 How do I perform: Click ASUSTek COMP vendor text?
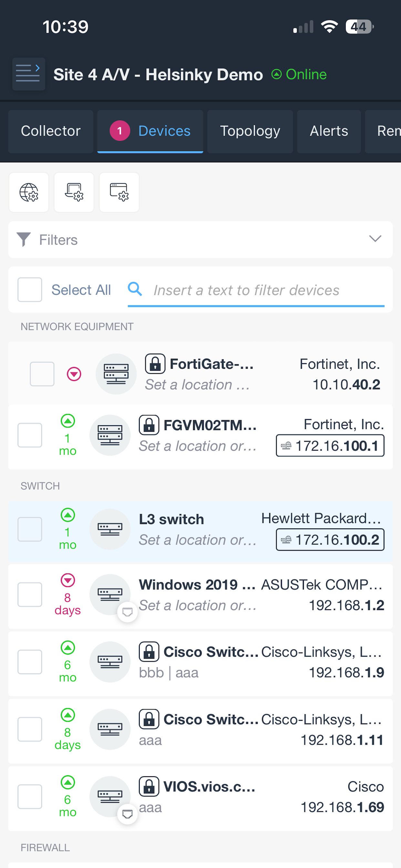322,584
